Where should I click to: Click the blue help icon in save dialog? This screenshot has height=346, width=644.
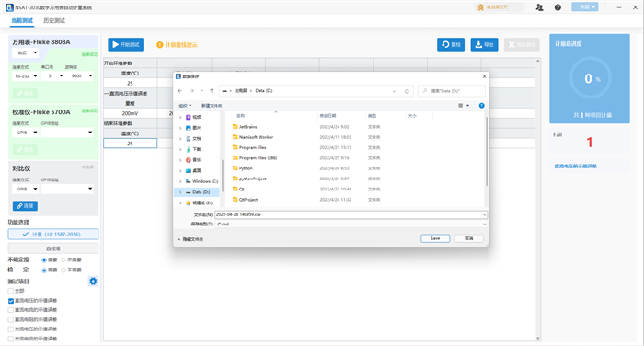[x=482, y=106]
